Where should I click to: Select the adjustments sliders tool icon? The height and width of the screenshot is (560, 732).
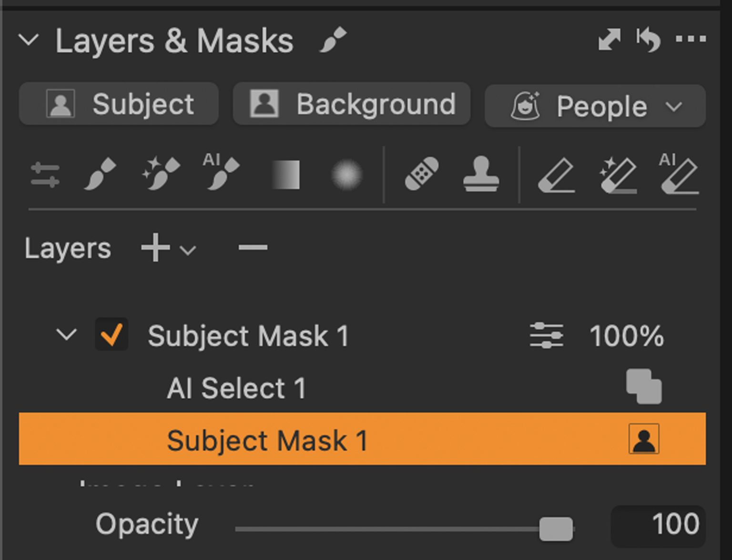click(x=45, y=175)
